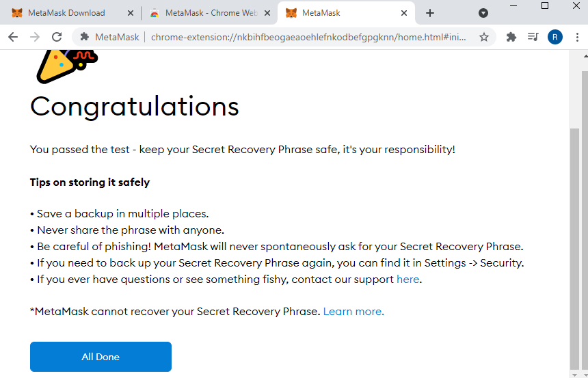Switch to the MetaMask Download tab

[x=68, y=13]
